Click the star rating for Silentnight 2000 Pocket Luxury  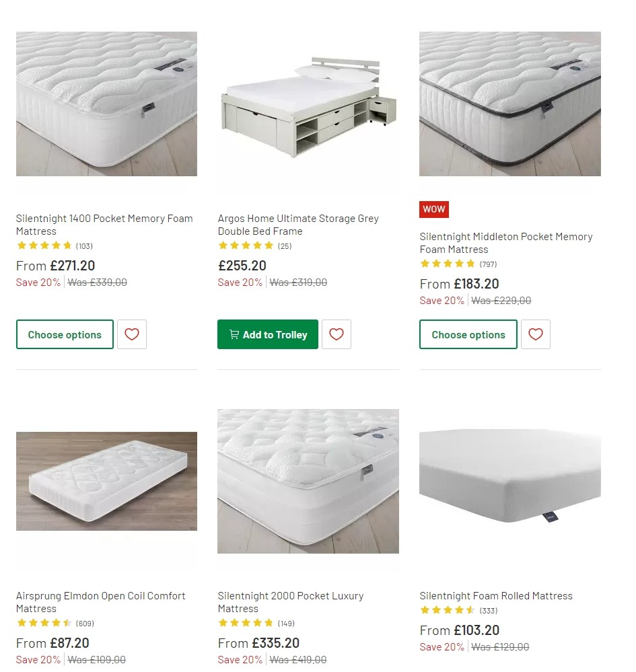pyautogui.click(x=246, y=624)
